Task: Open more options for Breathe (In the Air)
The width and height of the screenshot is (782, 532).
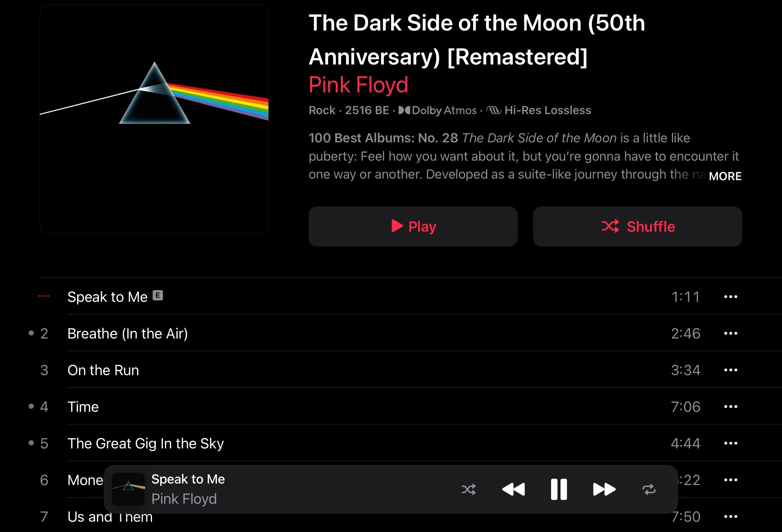Action: pyautogui.click(x=730, y=334)
